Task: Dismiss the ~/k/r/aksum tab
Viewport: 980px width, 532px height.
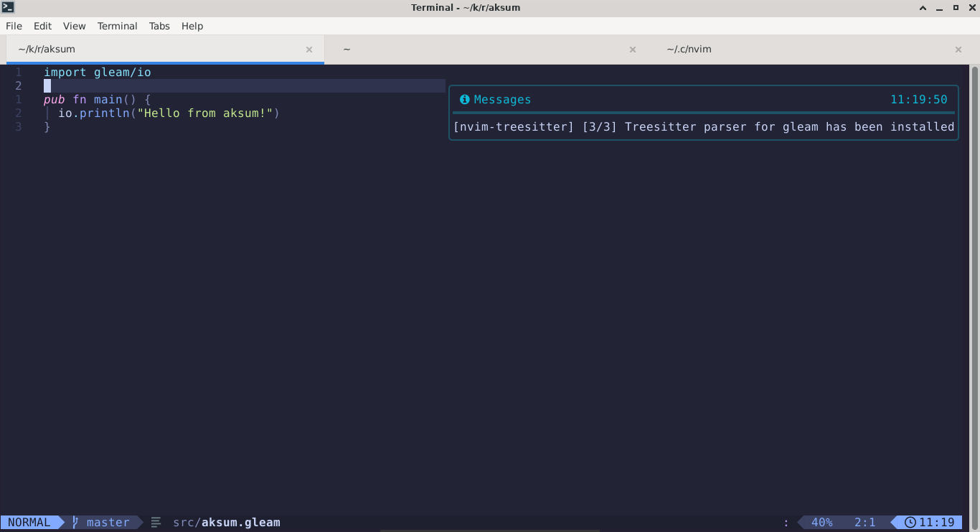Action: (309, 49)
